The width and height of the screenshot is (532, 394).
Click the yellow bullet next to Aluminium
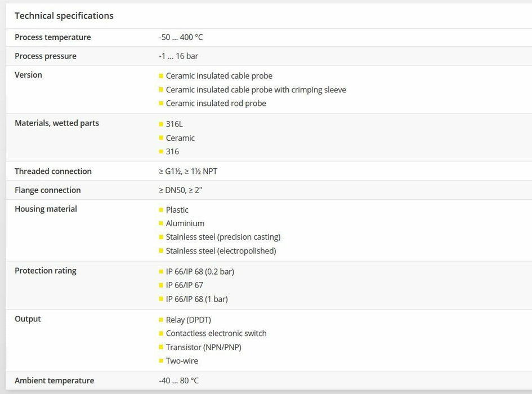[x=161, y=223]
